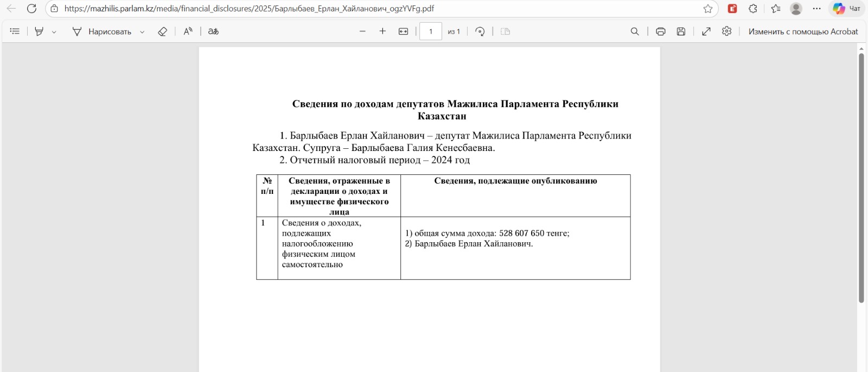Image resolution: width=868 pixels, height=372 pixels.
Task: Select the highlight marker tool
Action: pos(39,31)
